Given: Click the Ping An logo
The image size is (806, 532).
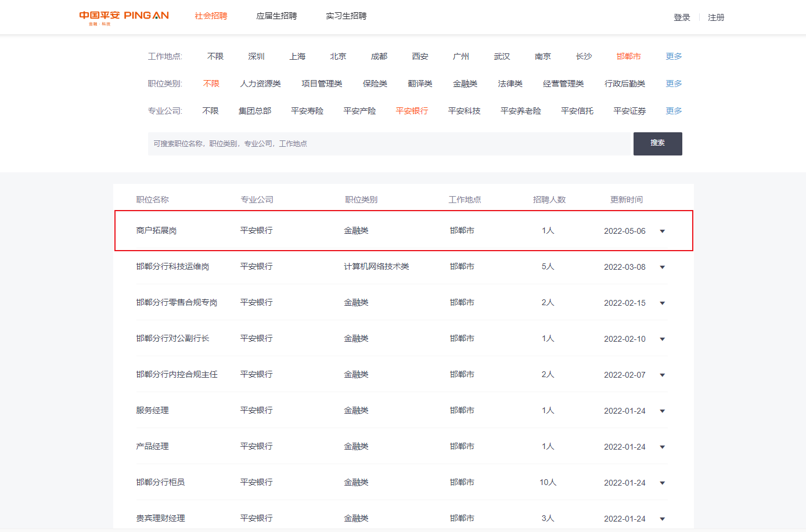Looking at the screenshot, I should point(124,17).
